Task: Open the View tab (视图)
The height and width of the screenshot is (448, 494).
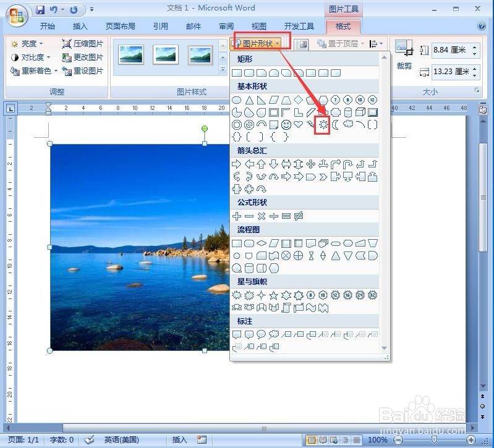Action: (259, 26)
